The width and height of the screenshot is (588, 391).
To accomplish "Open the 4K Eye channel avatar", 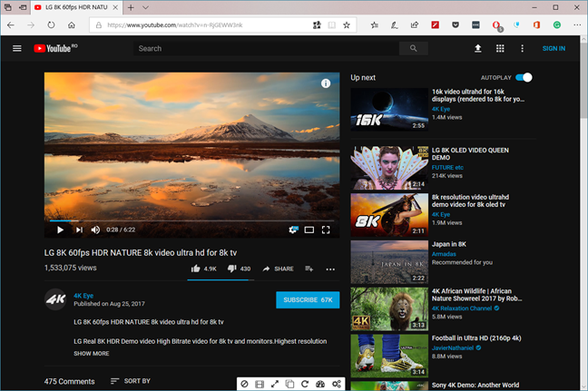I will click(55, 299).
